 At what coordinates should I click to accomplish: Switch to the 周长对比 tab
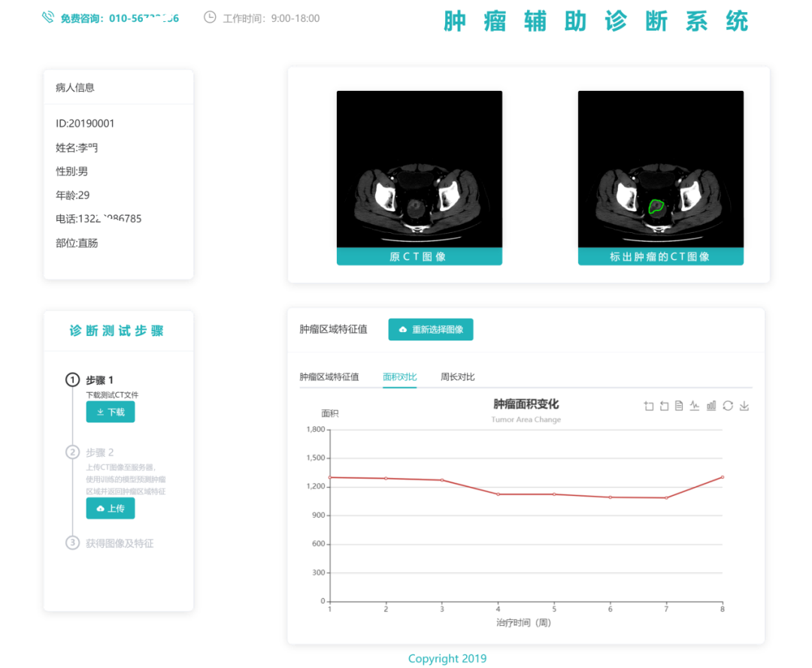click(457, 376)
